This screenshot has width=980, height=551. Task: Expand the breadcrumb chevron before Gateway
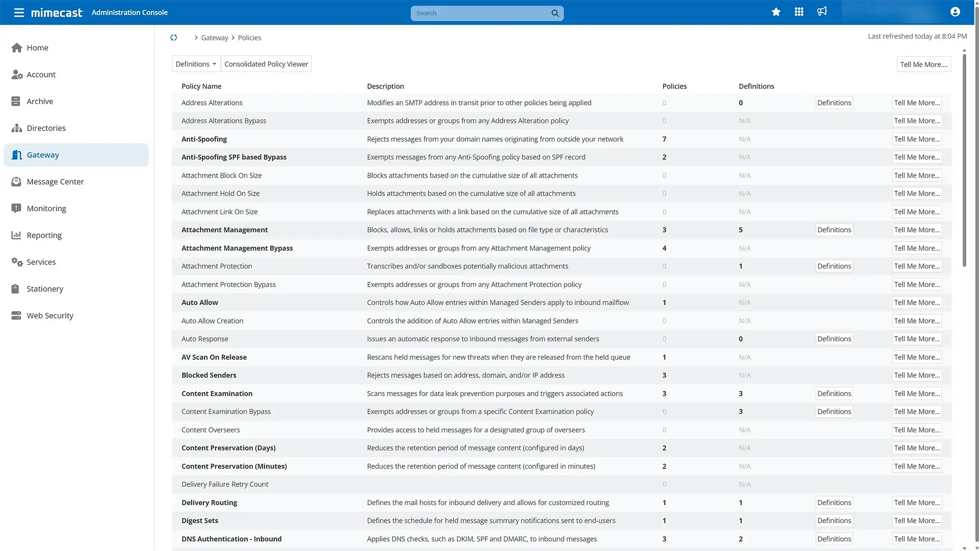click(x=196, y=37)
